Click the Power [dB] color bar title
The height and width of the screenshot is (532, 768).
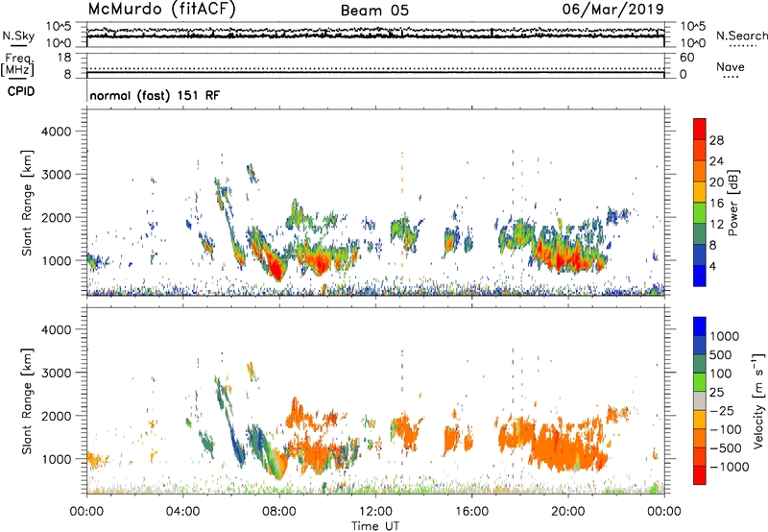pyautogui.click(x=732, y=203)
